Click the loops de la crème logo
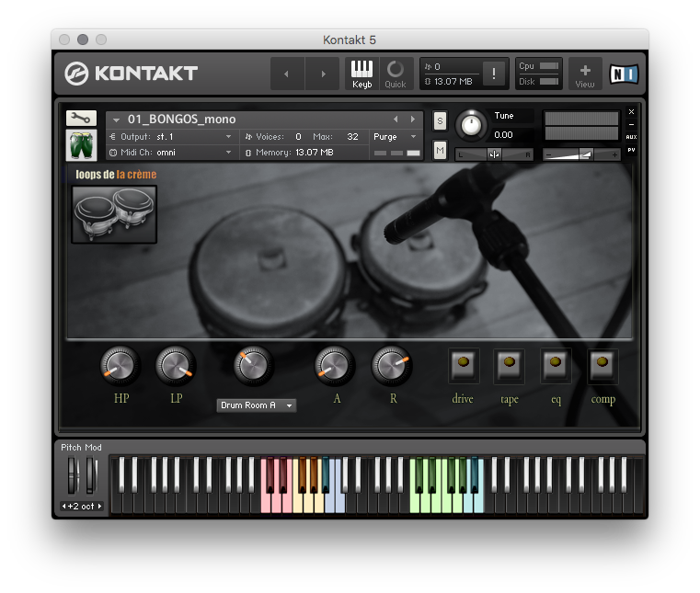 (x=116, y=174)
